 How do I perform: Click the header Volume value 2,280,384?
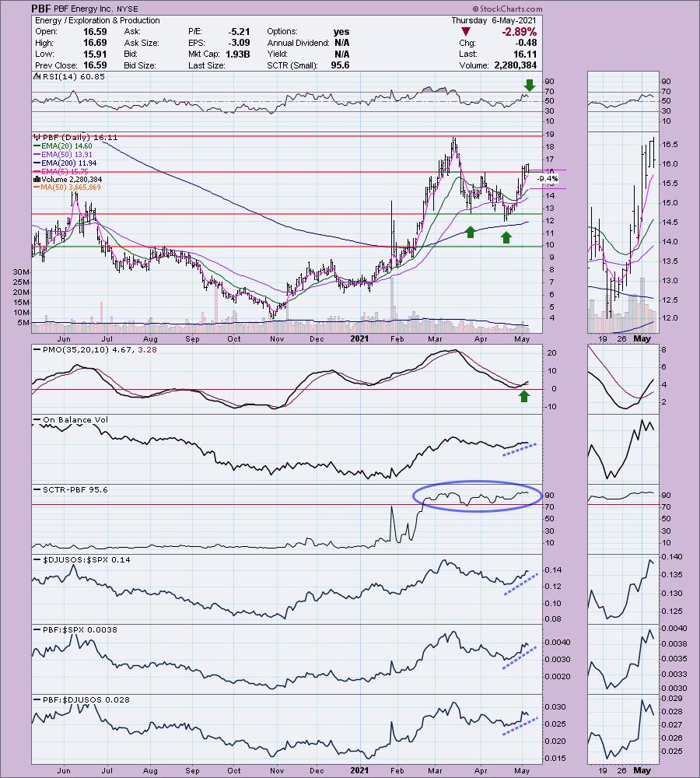[x=516, y=65]
